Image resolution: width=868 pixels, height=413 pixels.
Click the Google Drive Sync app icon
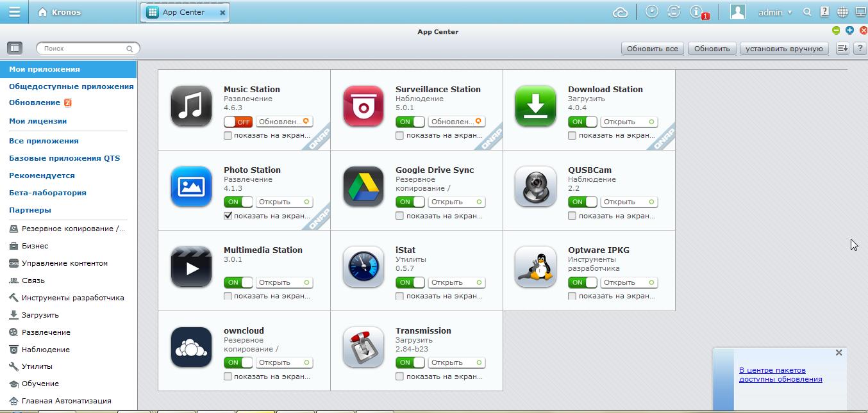363,186
